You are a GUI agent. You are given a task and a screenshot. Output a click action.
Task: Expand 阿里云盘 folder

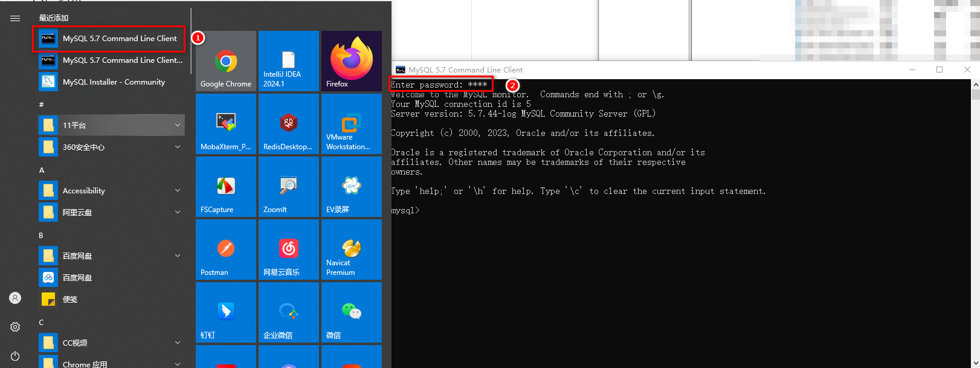click(x=111, y=213)
